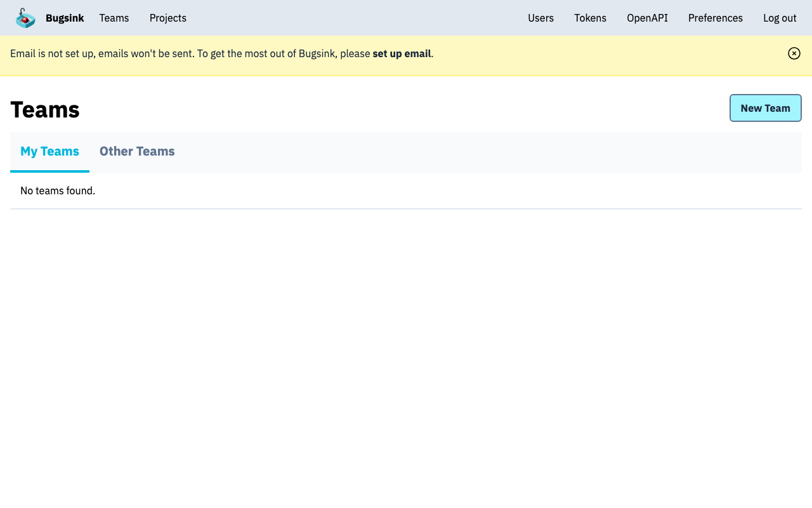
Task: Switch to the Other Teams tab
Action: point(137,152)
